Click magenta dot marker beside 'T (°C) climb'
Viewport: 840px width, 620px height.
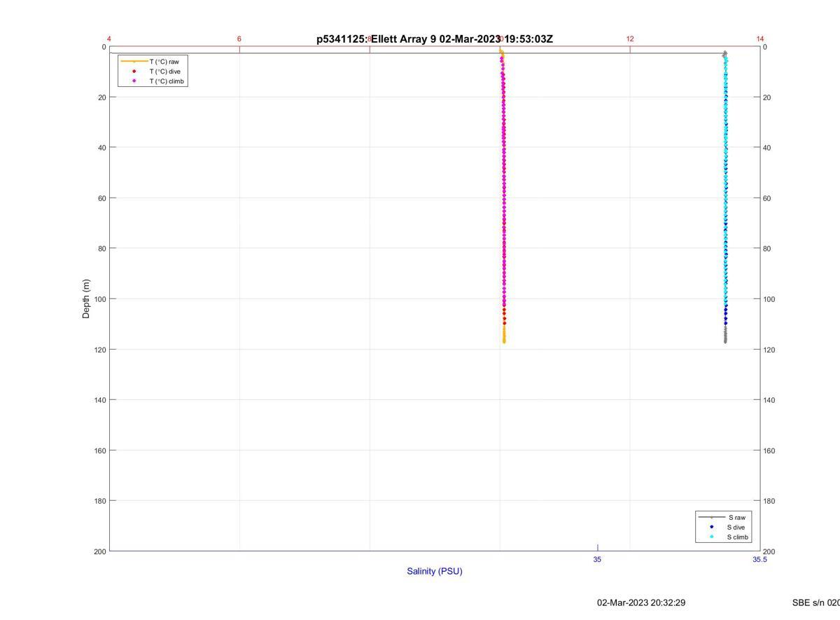(134, 81)
